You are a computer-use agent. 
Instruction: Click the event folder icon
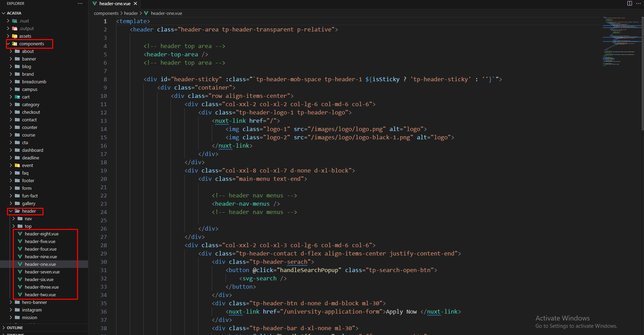[x=17, y=165]
